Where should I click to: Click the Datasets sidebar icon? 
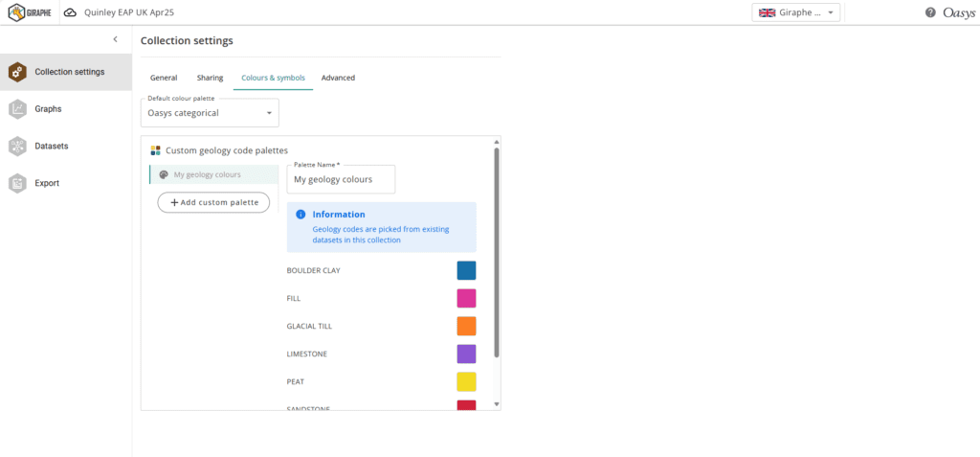17,147
